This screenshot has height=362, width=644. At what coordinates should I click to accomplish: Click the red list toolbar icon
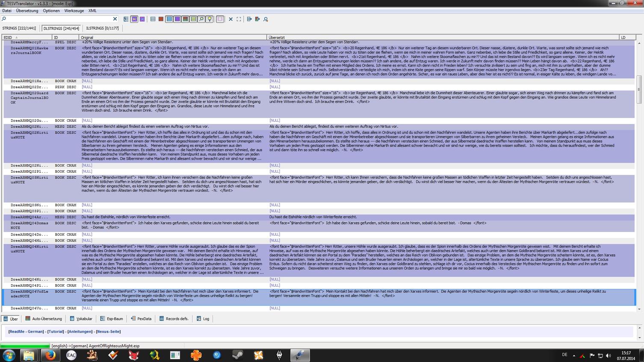[x=161, y=19]
